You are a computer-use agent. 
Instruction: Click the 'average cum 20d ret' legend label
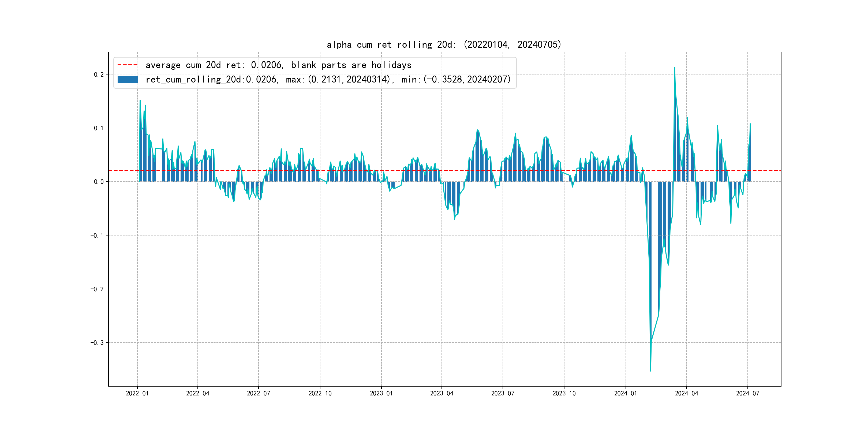click(278, 65)
